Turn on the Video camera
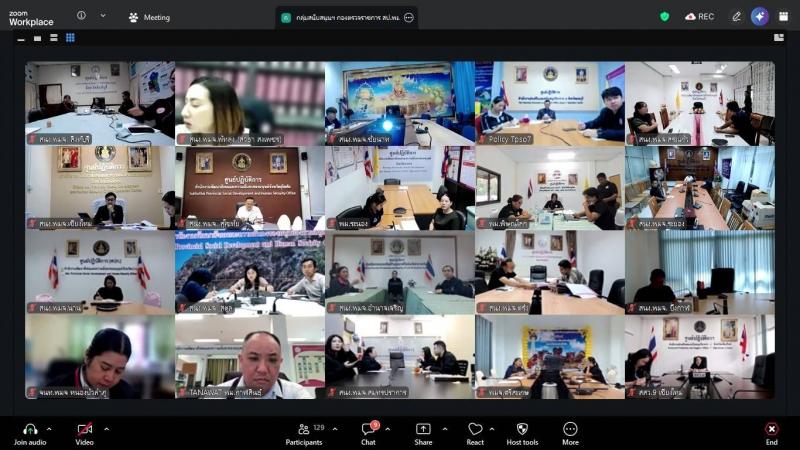The width and height of the screenshot is (800, 450). click(x=85, y=429)
